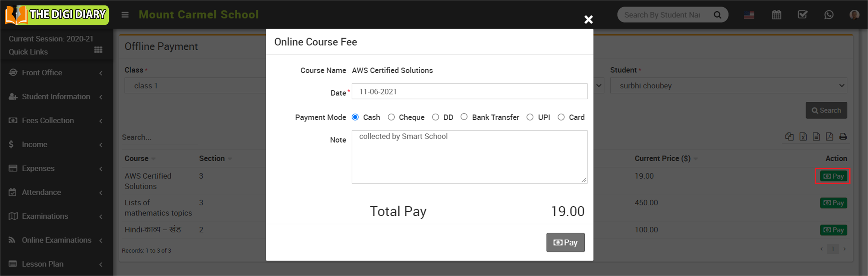Click the Date input field
This screenshot has width=868, height=276.
pyautogui.click(x=469, y=92)
